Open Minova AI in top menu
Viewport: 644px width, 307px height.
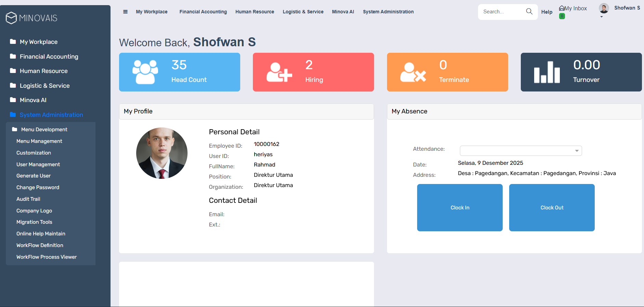click(343, 12)
